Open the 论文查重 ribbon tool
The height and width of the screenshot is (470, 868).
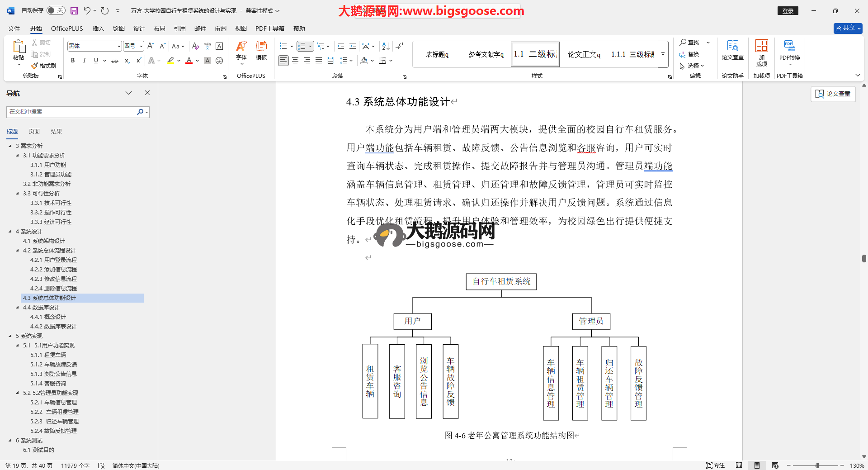732,50
